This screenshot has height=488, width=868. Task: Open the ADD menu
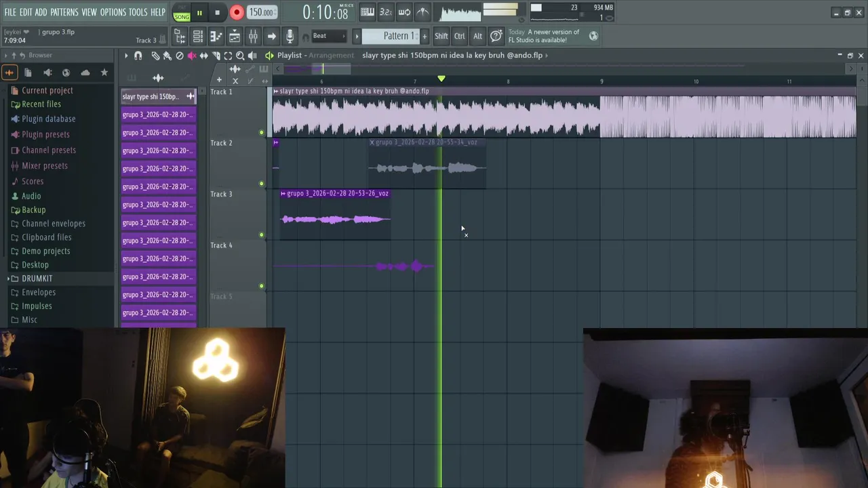(41, 12)
